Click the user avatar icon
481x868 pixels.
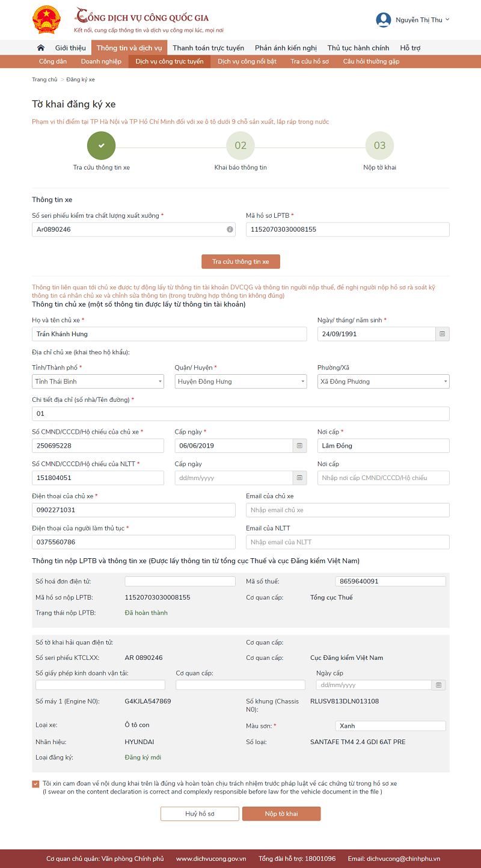(x=383, y=20)
